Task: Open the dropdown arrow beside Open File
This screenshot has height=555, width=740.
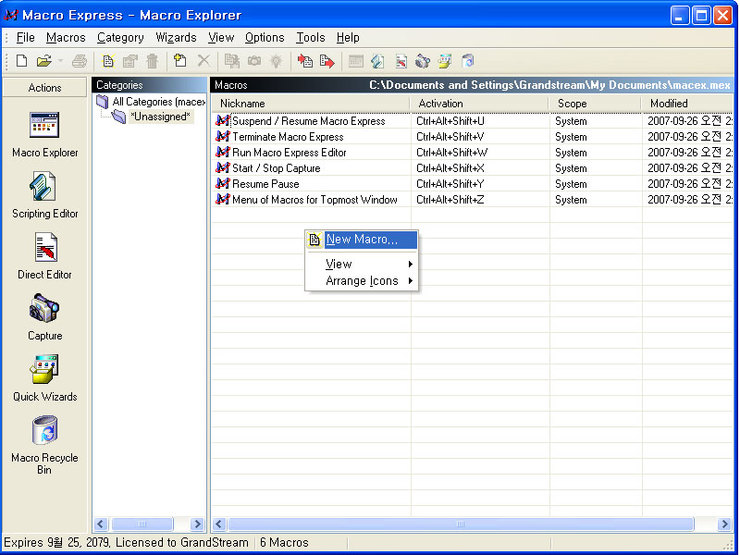Action: pyautogui.click(x=60, y=61)
